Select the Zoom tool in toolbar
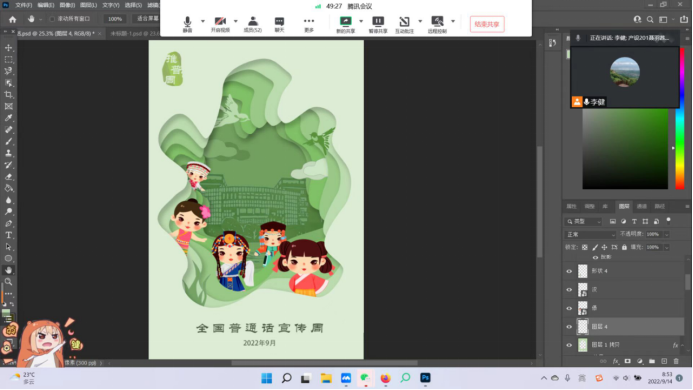This screenshot has height=390, width=693. click(x=8, y=282)
